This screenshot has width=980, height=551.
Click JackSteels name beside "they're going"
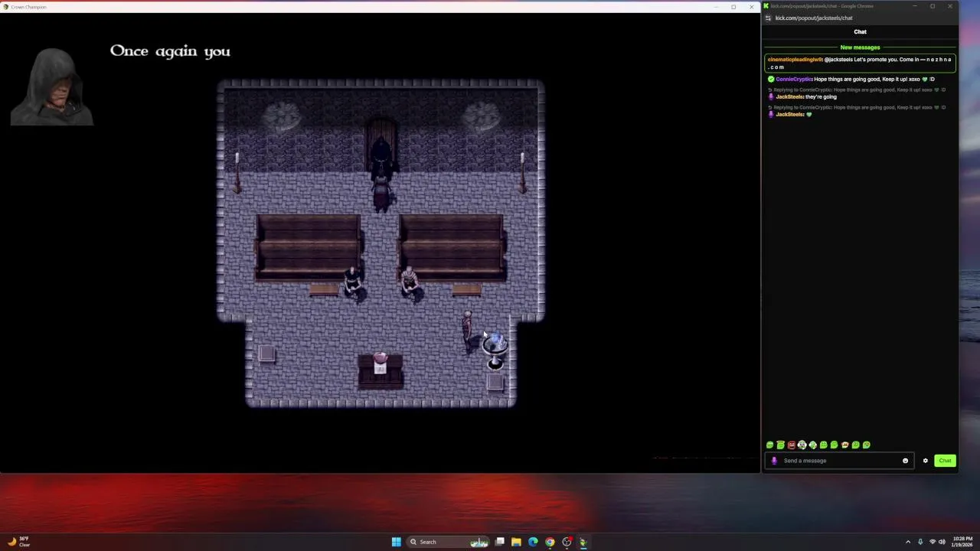click(x=789, y=96)
